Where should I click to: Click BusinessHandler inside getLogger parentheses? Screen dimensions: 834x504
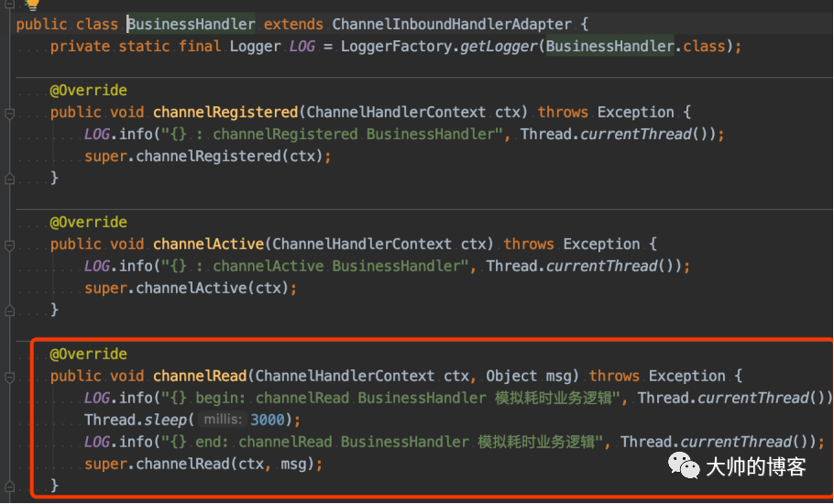pos(610,46)
